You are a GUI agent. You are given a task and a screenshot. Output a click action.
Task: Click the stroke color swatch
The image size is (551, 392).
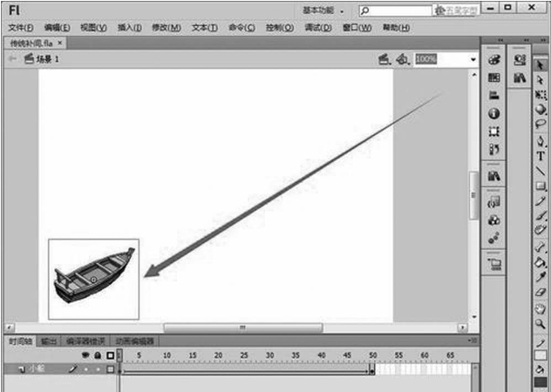(x=541, y=355)
